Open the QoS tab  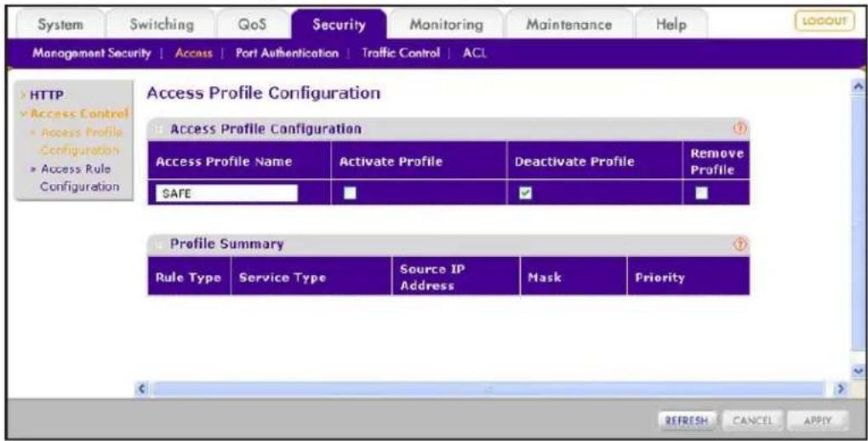[253, 25]
